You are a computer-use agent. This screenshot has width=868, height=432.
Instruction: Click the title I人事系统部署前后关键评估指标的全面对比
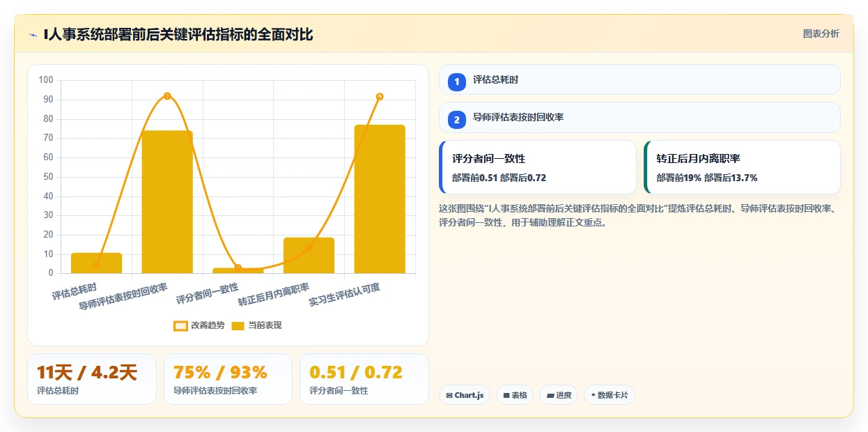178,34
